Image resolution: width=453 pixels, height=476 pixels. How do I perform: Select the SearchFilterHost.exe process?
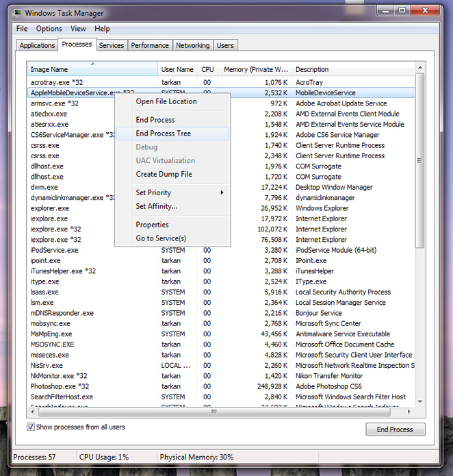[221, 397]
